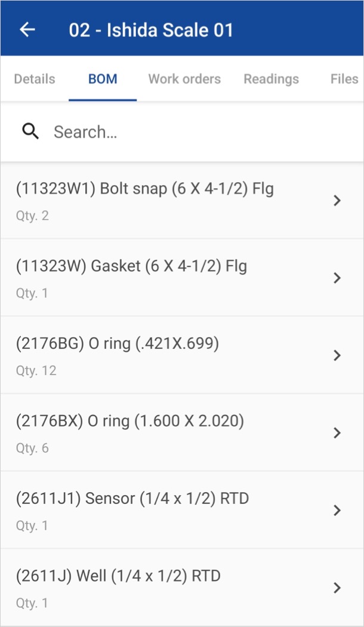
Task: Select the BOM tab
Action: tap(103, 79)
